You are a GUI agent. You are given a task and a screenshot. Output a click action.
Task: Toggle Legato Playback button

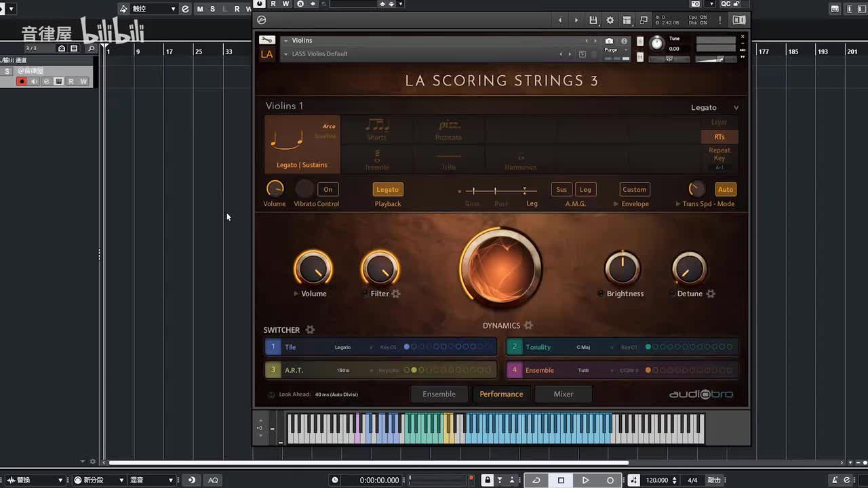(388, 190)
